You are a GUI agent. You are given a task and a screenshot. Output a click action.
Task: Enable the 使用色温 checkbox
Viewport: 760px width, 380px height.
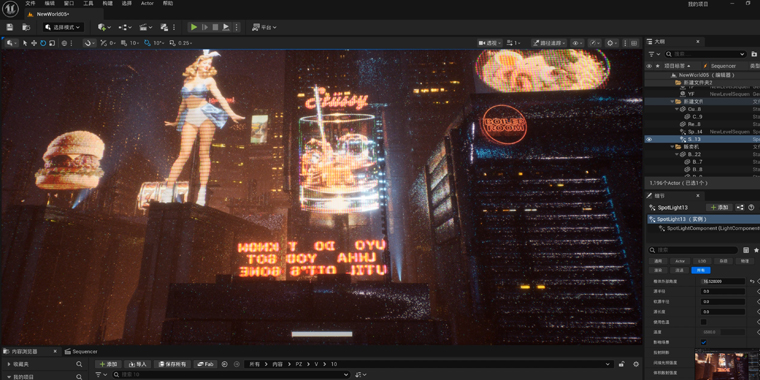[704, 322]
